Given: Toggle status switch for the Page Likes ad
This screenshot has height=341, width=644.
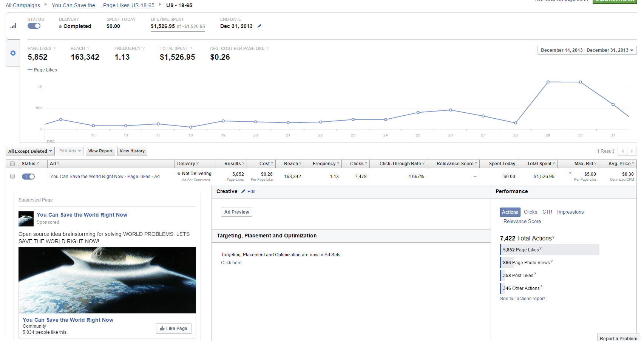Looking at the screenshot, I should (x=28, y=177).
